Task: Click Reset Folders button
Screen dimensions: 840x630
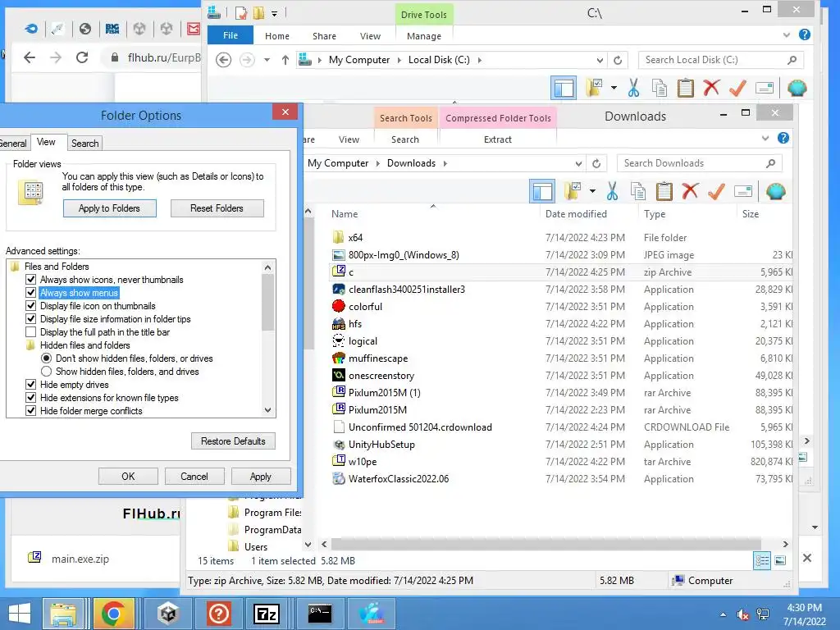Action: [x=217, y=208]
